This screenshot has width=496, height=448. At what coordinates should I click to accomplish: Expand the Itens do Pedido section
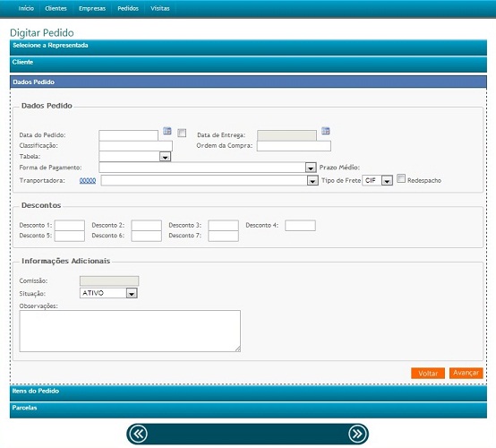tap(248, 393)
